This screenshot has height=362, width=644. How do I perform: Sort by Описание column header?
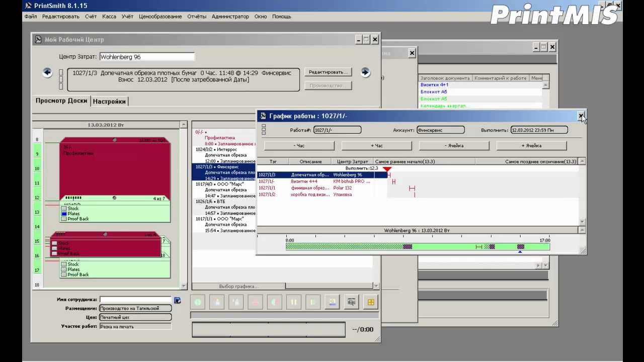(310, 161)
